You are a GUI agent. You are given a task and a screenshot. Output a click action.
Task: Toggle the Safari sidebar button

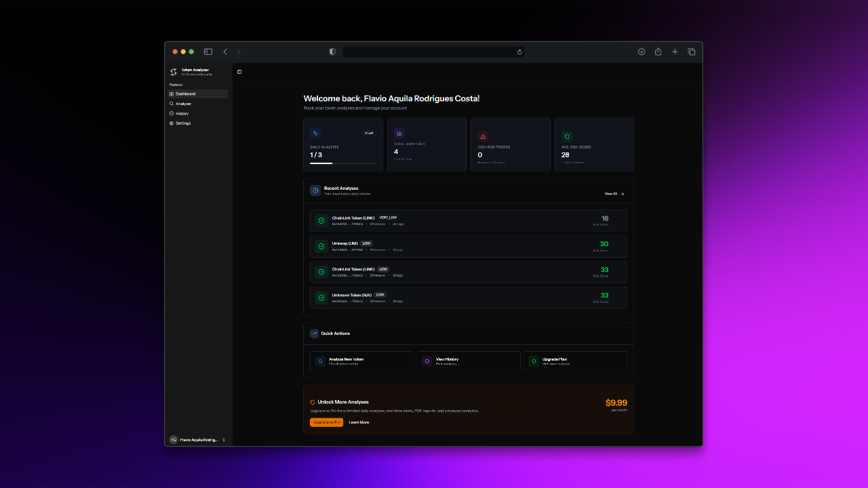[x=208, y=52]
